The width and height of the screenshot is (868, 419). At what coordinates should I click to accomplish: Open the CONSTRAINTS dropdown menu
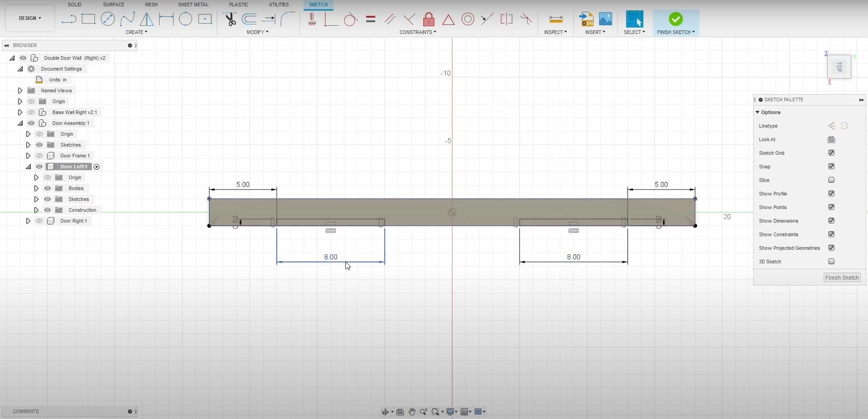coord(418,32)
